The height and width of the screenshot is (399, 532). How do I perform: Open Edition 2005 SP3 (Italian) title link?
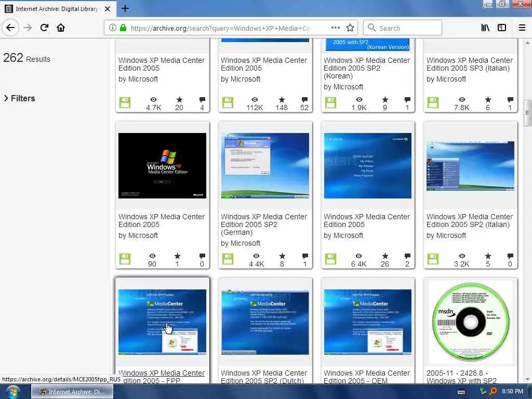point(470,64)
